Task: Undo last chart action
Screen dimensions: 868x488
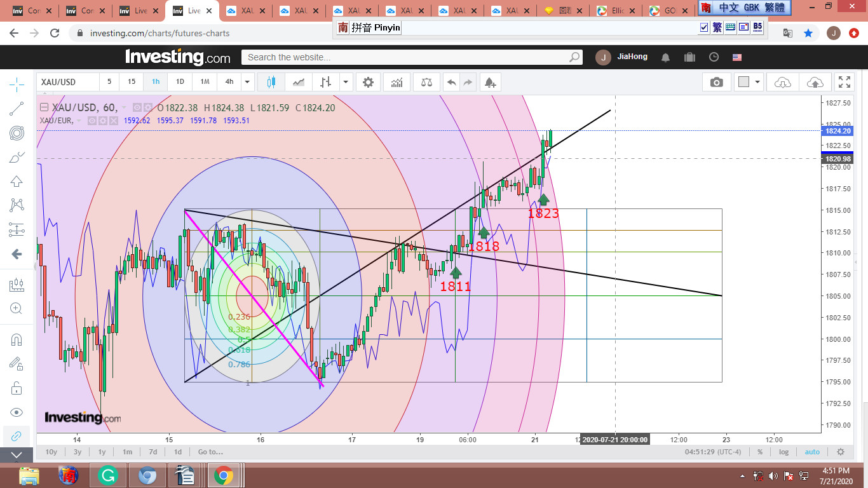Action: pos(451,82)
